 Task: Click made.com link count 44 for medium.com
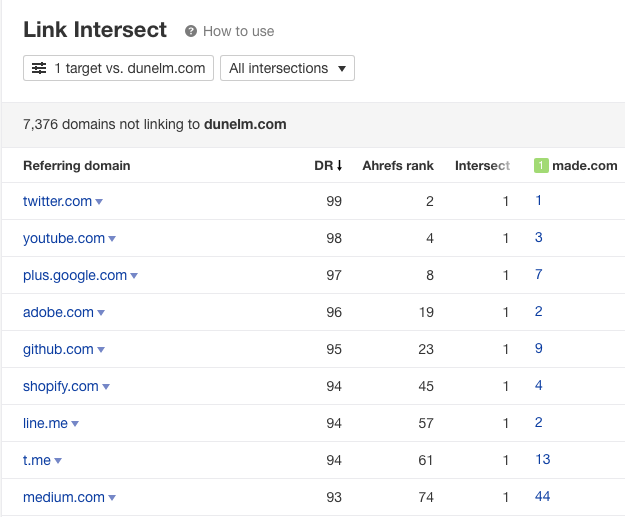(542, 497)
